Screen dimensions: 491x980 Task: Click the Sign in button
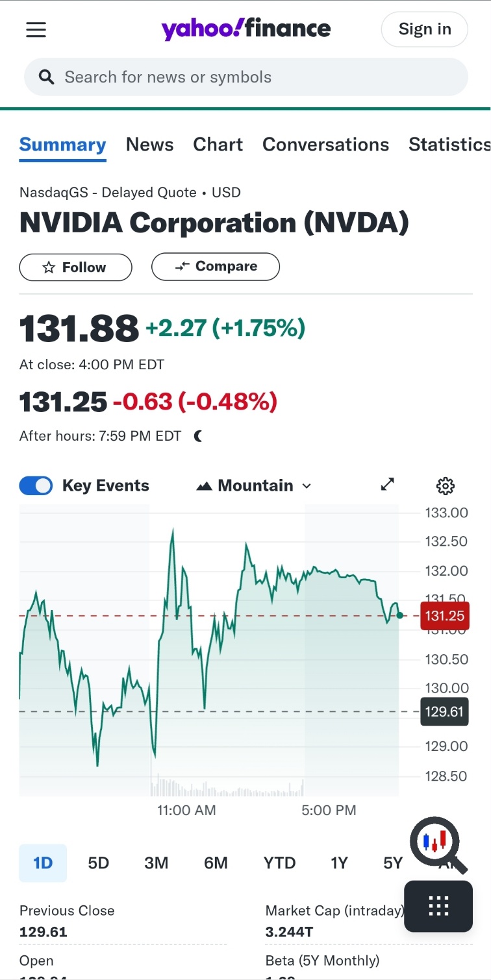point(425,29)
